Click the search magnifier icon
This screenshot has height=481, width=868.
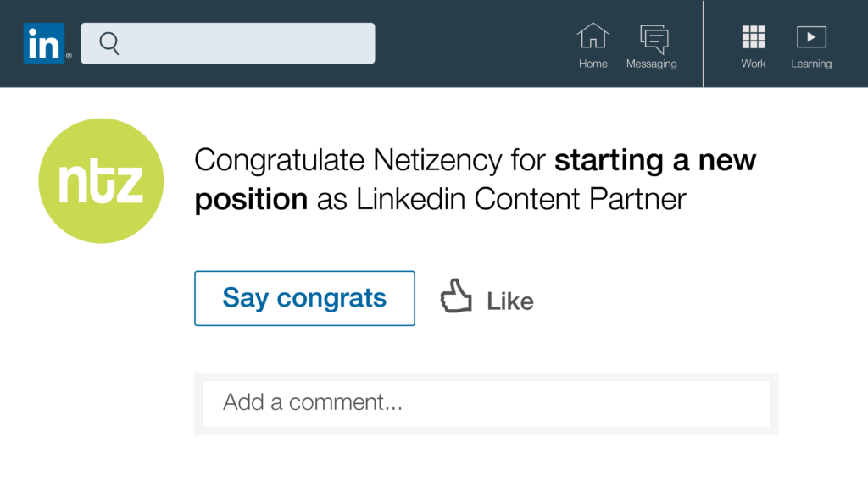[x=109, y=43]
